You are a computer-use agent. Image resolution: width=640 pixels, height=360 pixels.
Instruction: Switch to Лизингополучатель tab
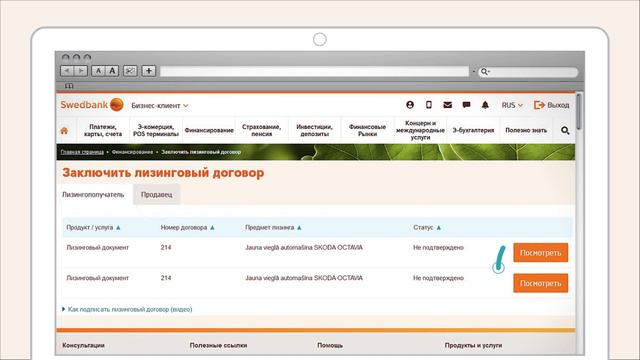point(93,195)
